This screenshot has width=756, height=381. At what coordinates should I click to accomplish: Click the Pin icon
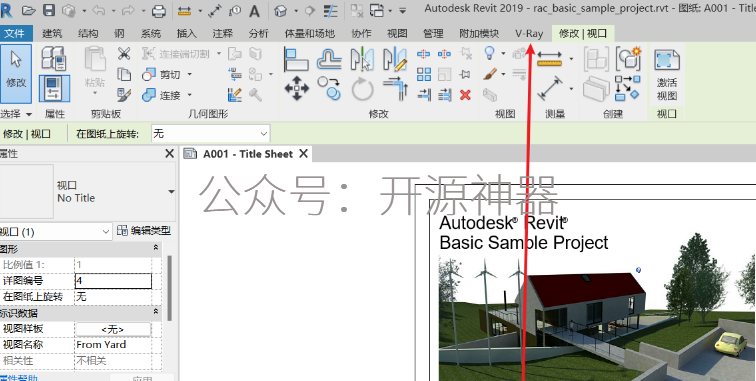465,74
